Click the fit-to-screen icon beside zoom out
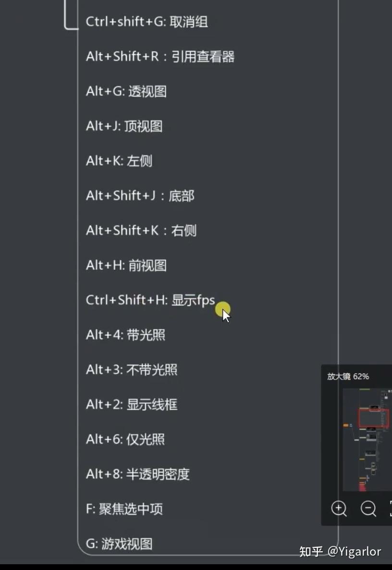Viewport: 392px width, 570px height. tap(391, 508)
